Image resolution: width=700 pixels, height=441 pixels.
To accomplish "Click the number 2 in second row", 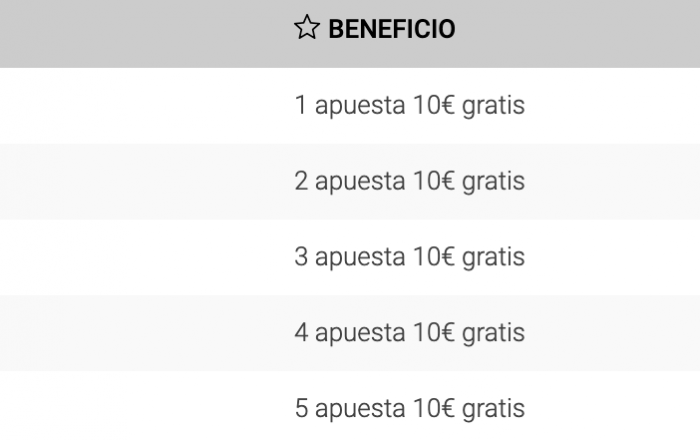I will (x=301, y=181).
